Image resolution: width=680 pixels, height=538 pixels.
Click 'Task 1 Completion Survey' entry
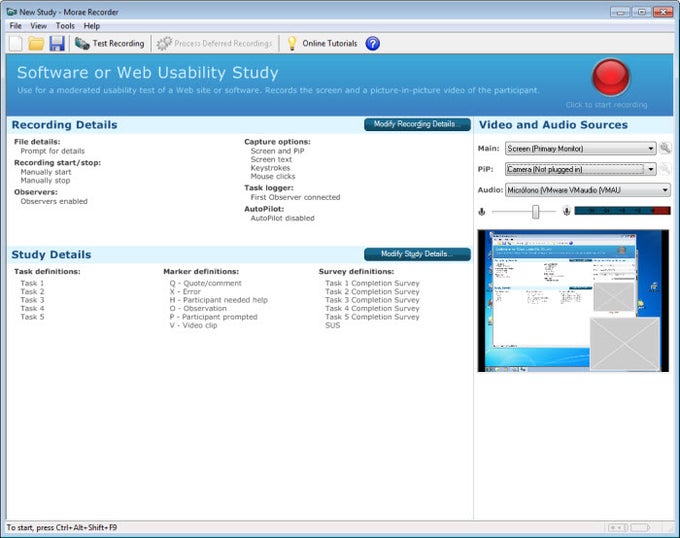(x=372, y=283)
